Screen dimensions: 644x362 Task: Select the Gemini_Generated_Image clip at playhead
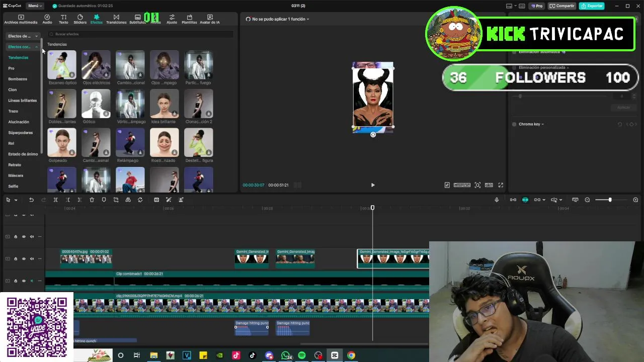point(393,258)
